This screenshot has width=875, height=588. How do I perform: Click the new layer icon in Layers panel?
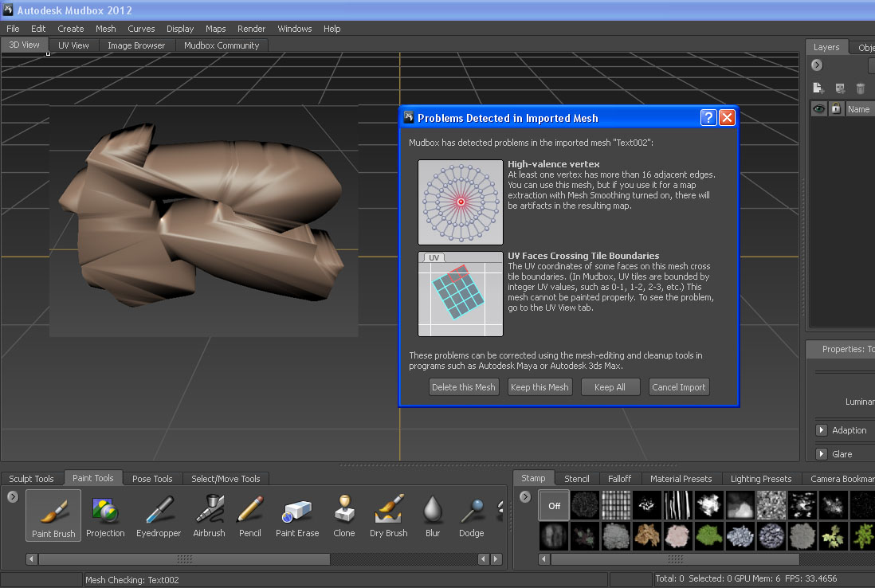click(818, 88)
